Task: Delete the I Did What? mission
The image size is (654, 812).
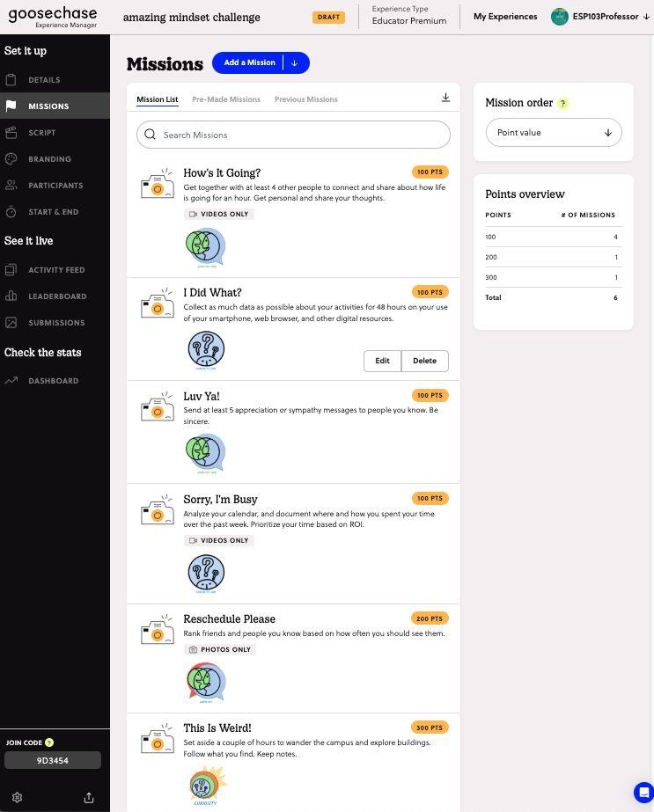Action: (424, 361)
